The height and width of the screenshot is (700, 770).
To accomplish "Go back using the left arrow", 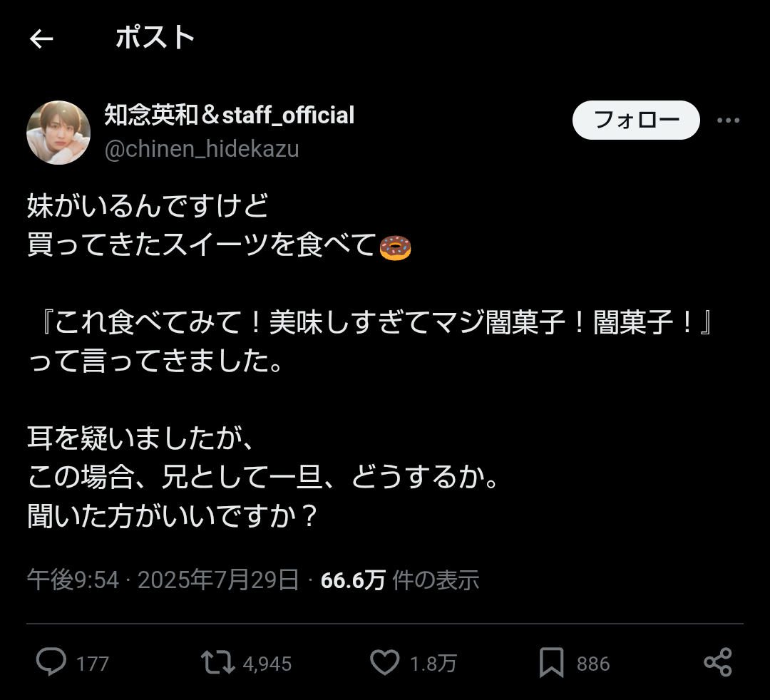I will point(41,39).
